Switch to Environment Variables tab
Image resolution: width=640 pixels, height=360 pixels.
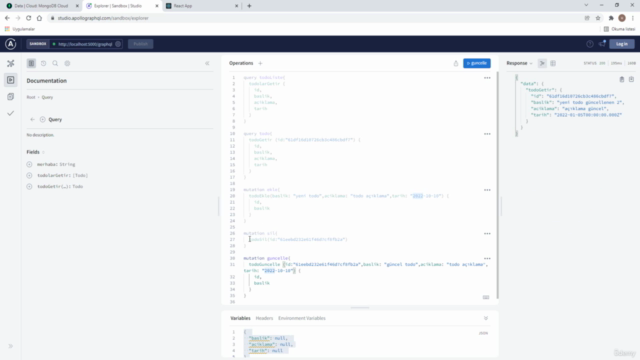click(302, 318)
